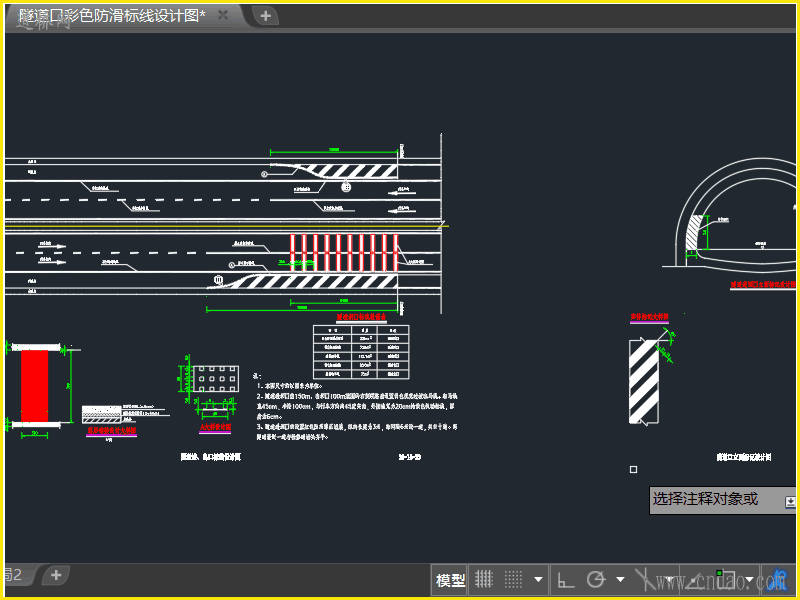Click the 模型 model space button
The image size is (800, 600).
(451, 579)
